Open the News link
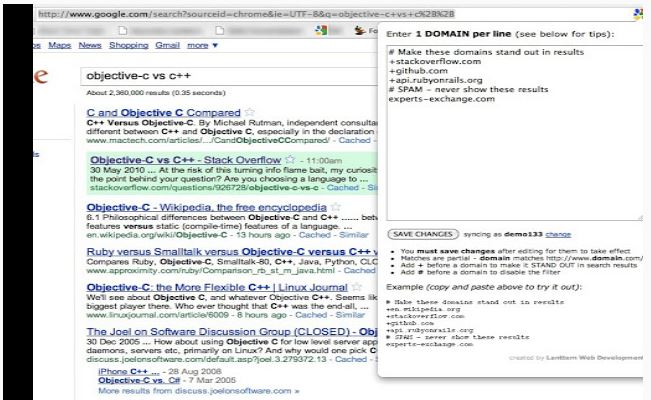Image resolution: width=651 pixels, height=400 pixels. pyautogui.click(x=90, y=45)
